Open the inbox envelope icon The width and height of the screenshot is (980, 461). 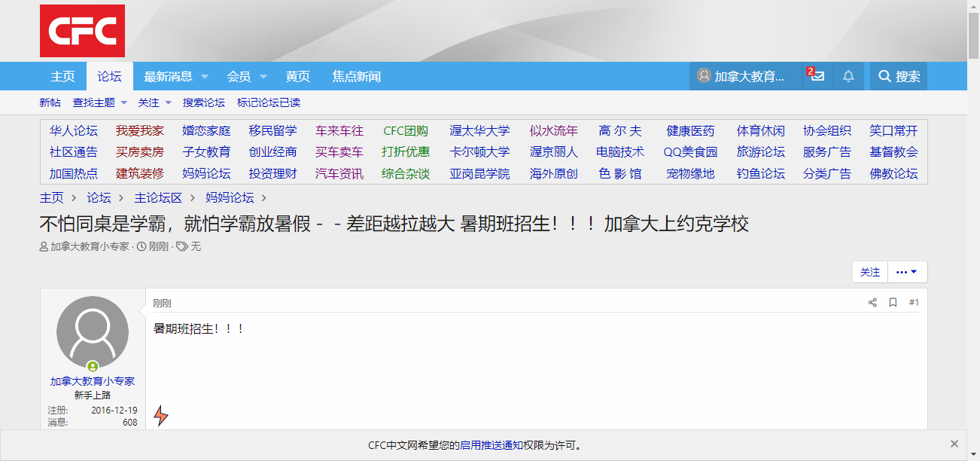pyautogui.click(x=817, y=76)
